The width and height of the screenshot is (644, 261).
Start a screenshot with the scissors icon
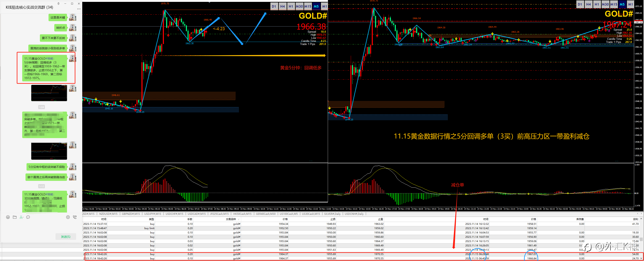(x=21, y=217)
